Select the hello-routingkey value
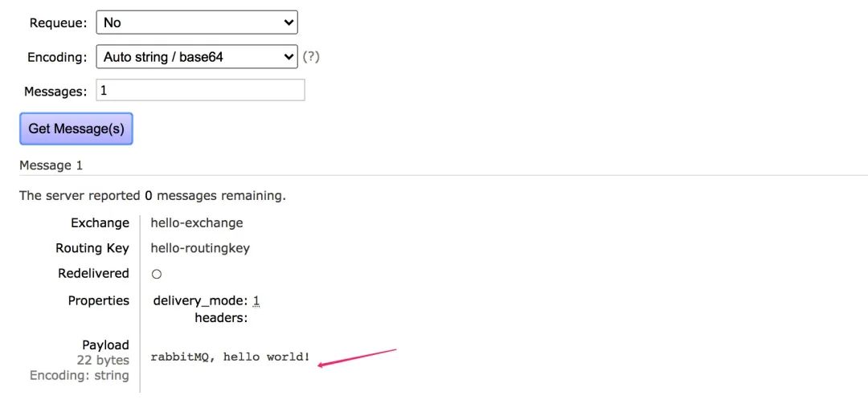 200,248
